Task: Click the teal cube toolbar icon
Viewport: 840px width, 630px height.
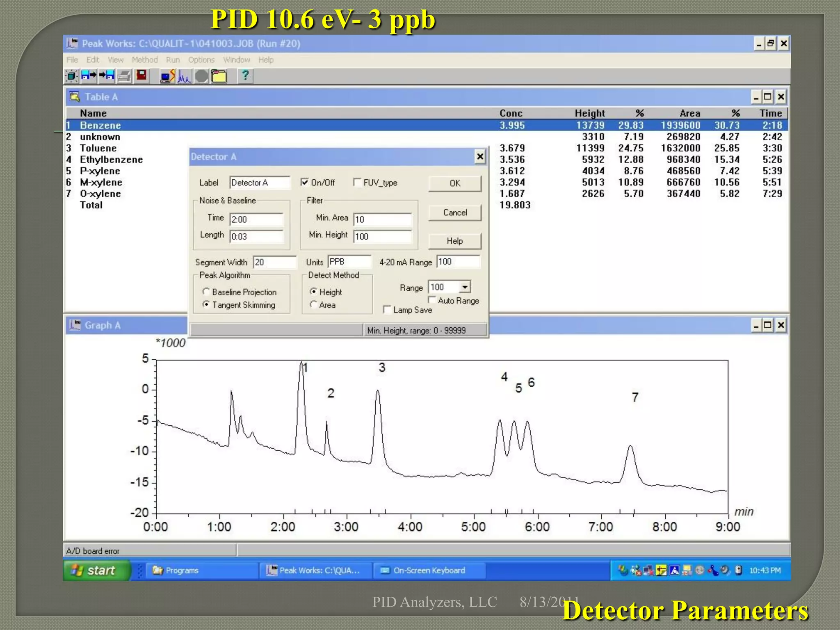Action: 71,76
